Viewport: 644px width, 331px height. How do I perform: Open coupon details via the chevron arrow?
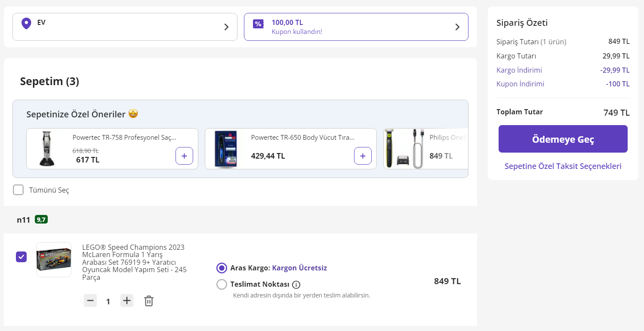[x=457, y=27]
